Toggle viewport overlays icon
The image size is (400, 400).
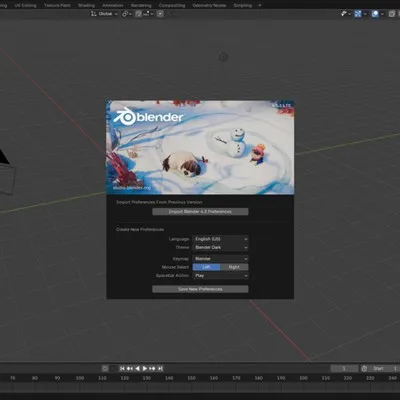click(375, 14)
